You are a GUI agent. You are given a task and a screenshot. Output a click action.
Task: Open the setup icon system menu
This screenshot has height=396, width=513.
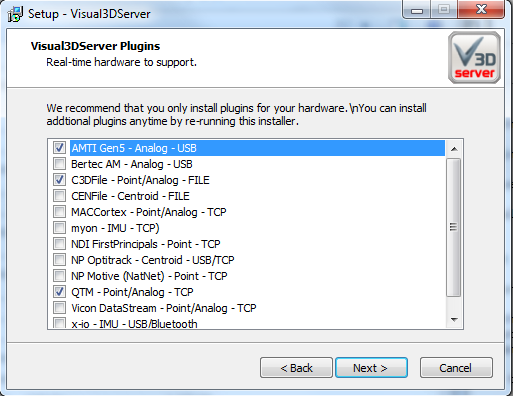coord(15,14)
